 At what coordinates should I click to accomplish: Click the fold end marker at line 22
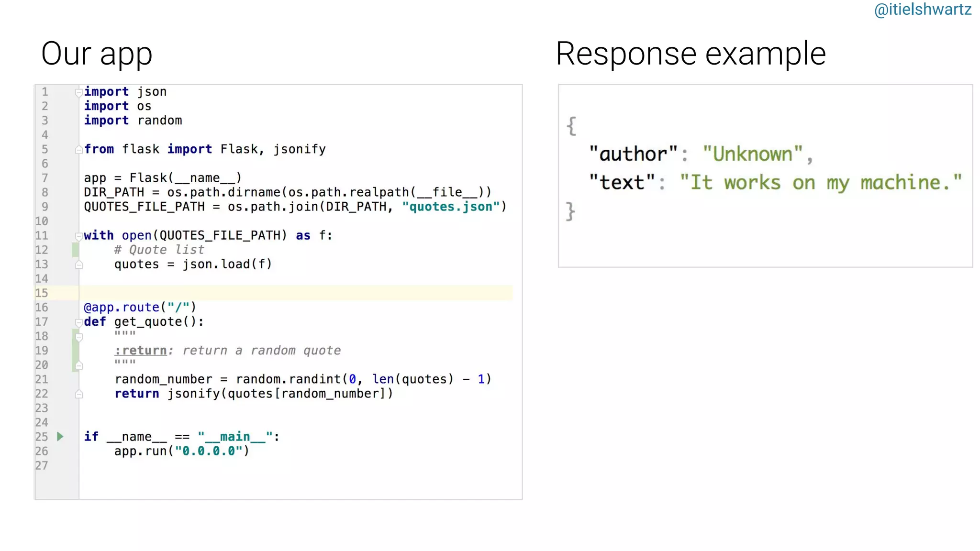point(79,394)
